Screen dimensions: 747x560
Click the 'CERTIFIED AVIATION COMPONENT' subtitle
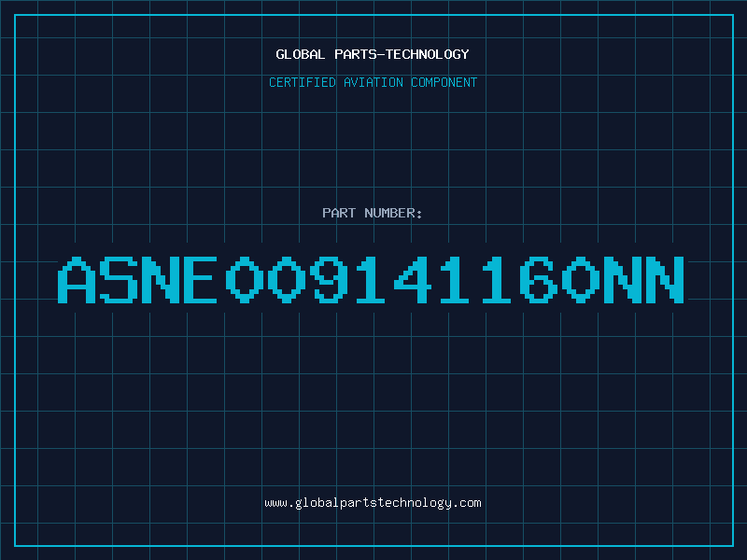pos(373,82)
